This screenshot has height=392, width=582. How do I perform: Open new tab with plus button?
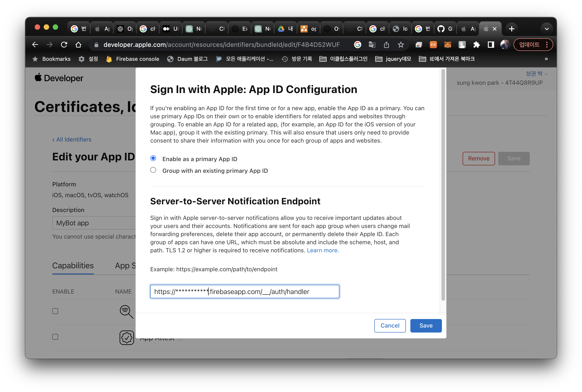[x=512, y=29]
